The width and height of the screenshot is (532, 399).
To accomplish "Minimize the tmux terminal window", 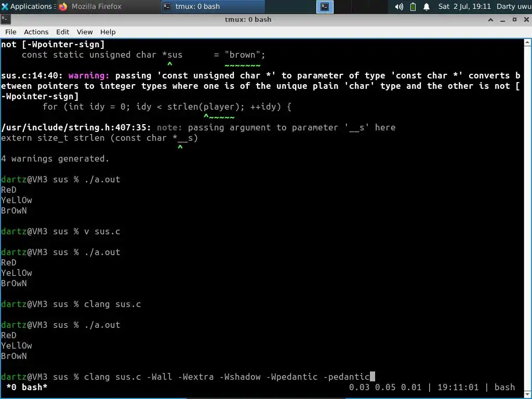I will [x=502, y=20].
